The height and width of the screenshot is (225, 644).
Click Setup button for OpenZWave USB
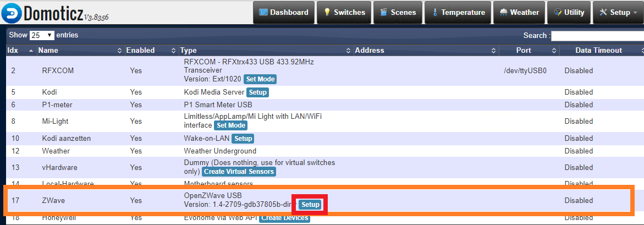(310, 205)
